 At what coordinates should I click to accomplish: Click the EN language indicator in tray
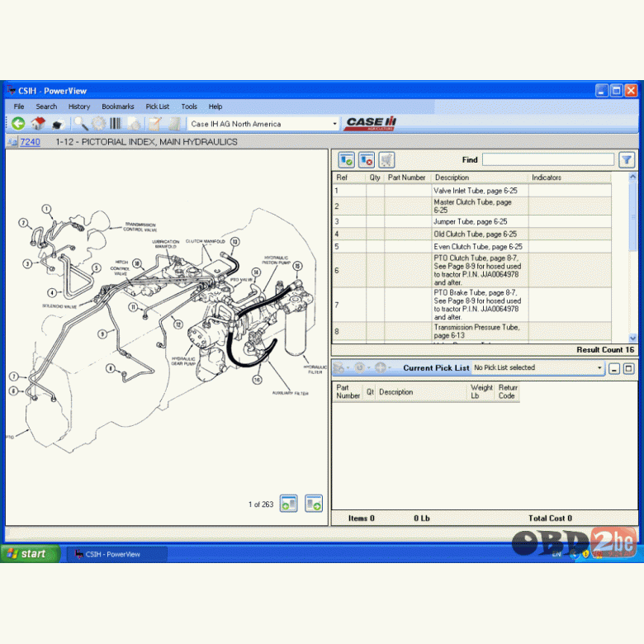556,555
